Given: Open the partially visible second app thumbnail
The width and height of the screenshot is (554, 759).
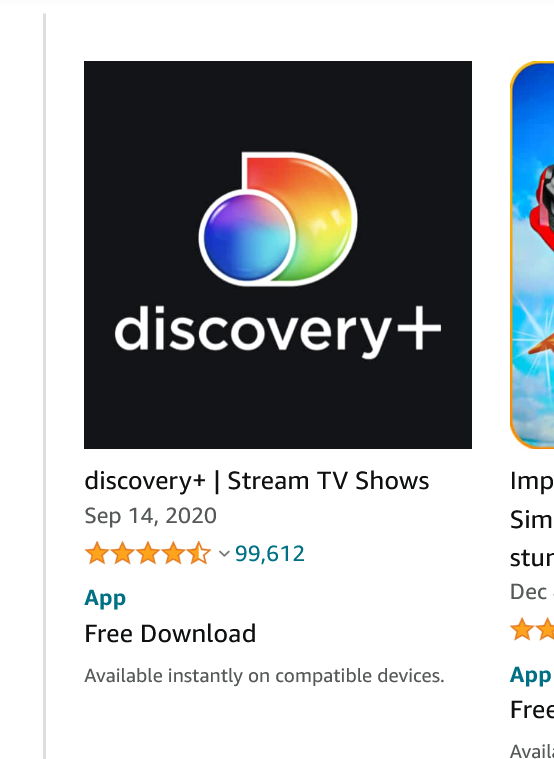Looking at the screenshot, I should coord(532,255).
